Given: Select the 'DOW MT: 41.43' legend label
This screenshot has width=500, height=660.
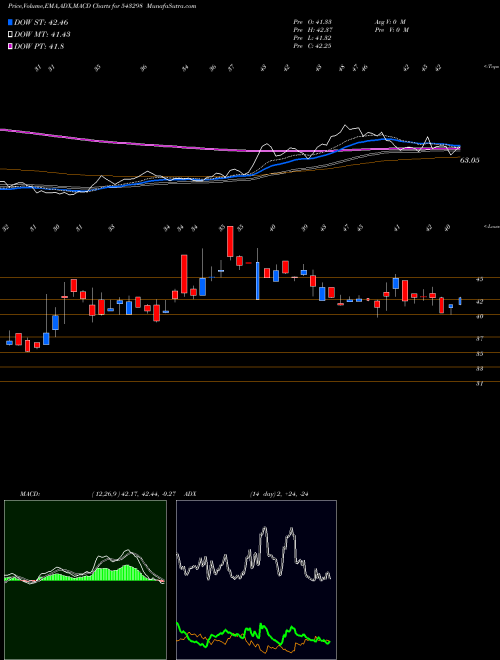Looking at the screenshot, I should (42, 35).
